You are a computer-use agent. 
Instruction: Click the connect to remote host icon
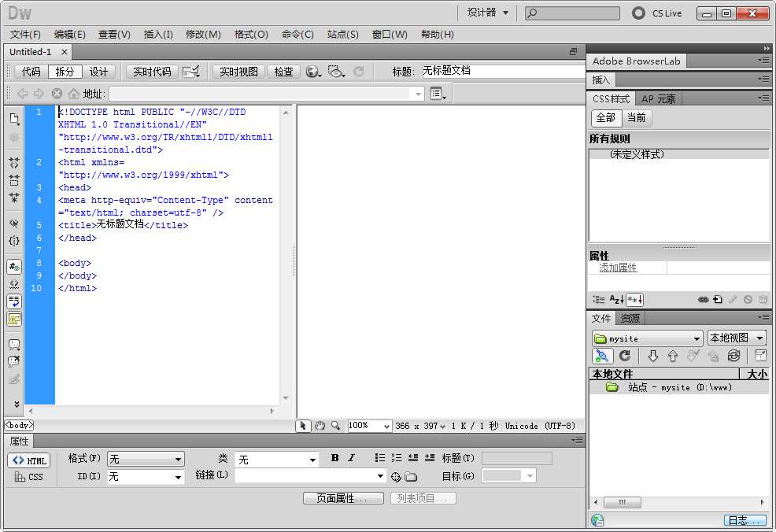point(602,356)
